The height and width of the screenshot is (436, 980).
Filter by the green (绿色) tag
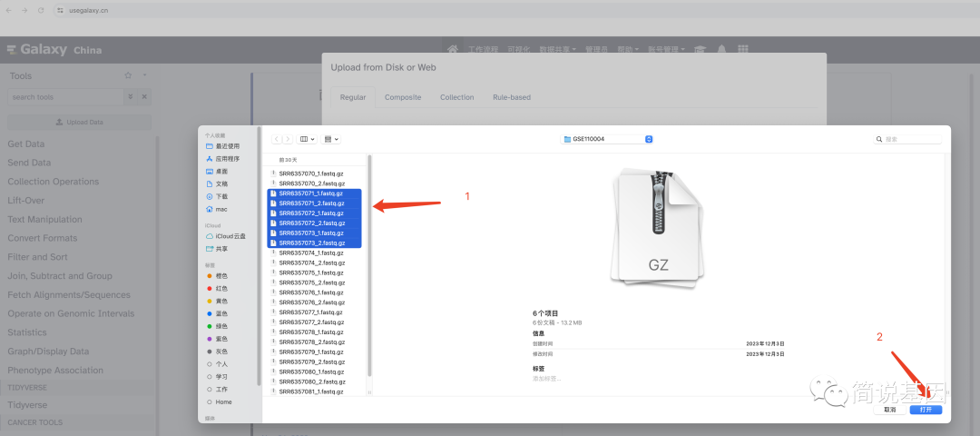(218, 326)
